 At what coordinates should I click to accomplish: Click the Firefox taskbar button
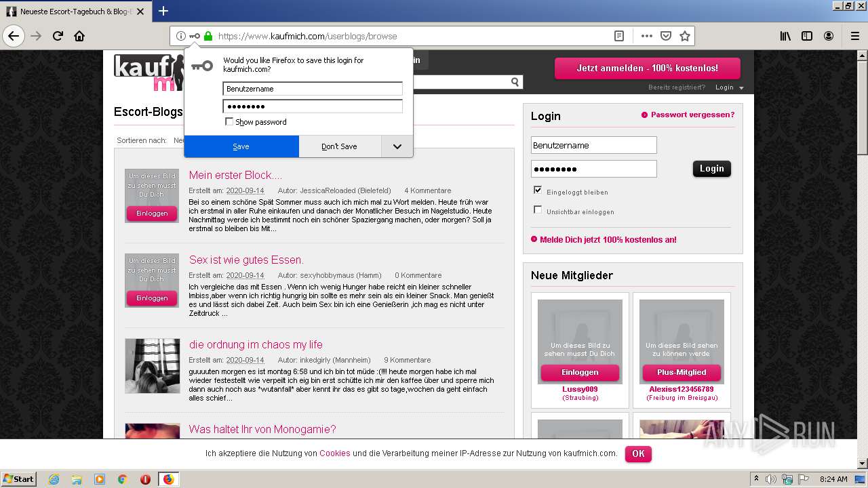(x=168, y=479)
